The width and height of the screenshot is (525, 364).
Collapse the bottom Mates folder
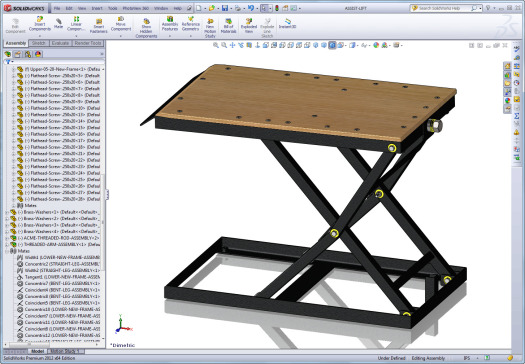[7, 251]
